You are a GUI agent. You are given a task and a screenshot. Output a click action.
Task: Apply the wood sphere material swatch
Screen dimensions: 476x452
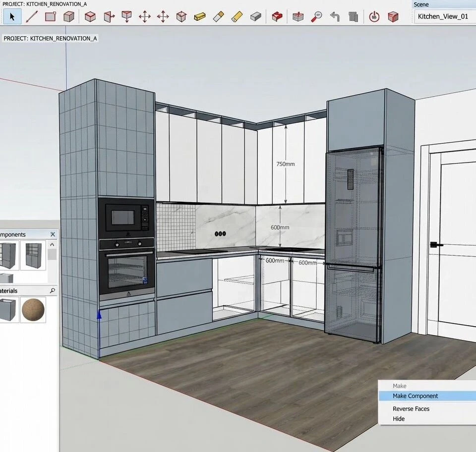[x=33, y=309]
